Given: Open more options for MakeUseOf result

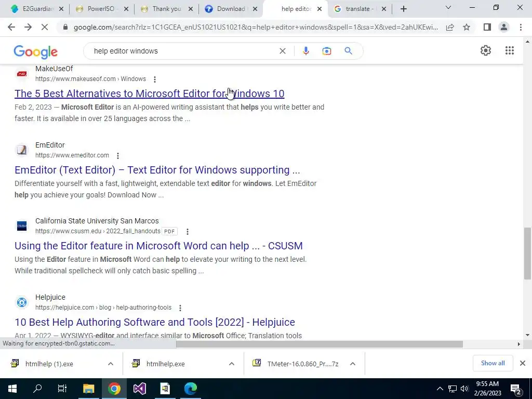Looking at the screenshot, I should [x=155, y=79].
